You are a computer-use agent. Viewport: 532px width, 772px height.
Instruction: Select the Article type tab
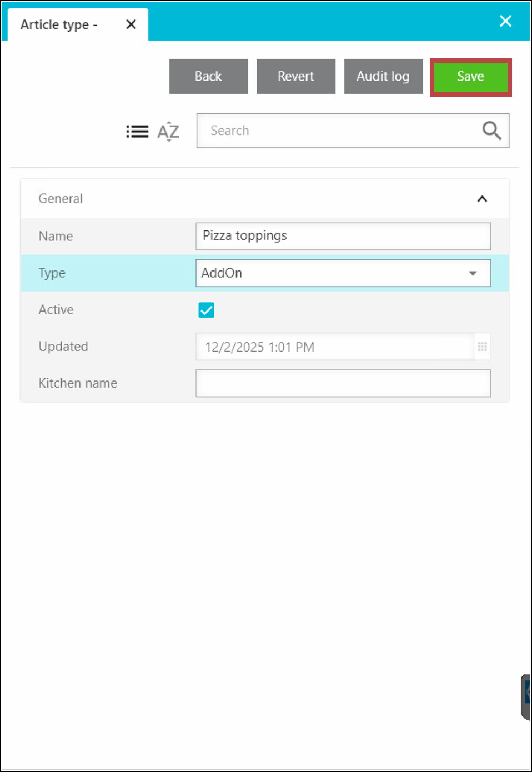pos(59,25)
